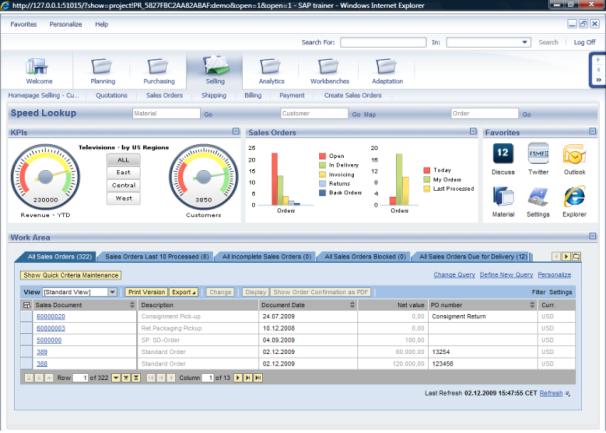Launch the Outlook favorite icon
The height and width of the screenshot is (433, 606).
click(574, 154)
